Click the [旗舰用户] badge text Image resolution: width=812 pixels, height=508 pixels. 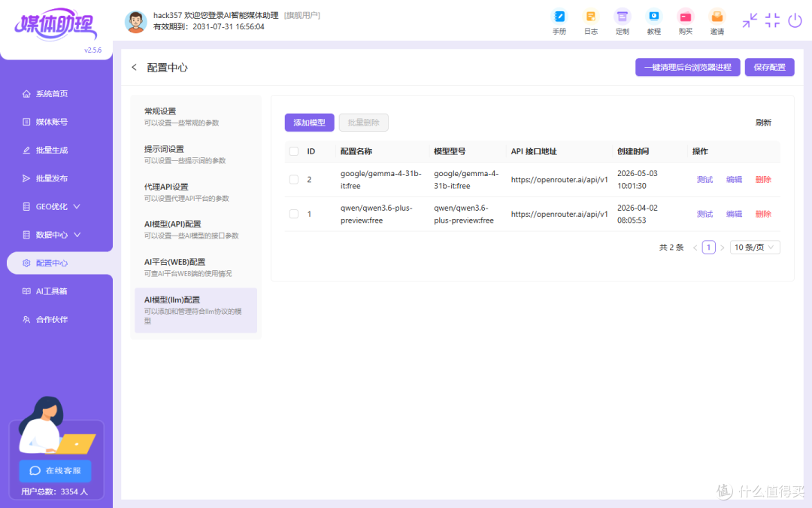coord(302,16)
